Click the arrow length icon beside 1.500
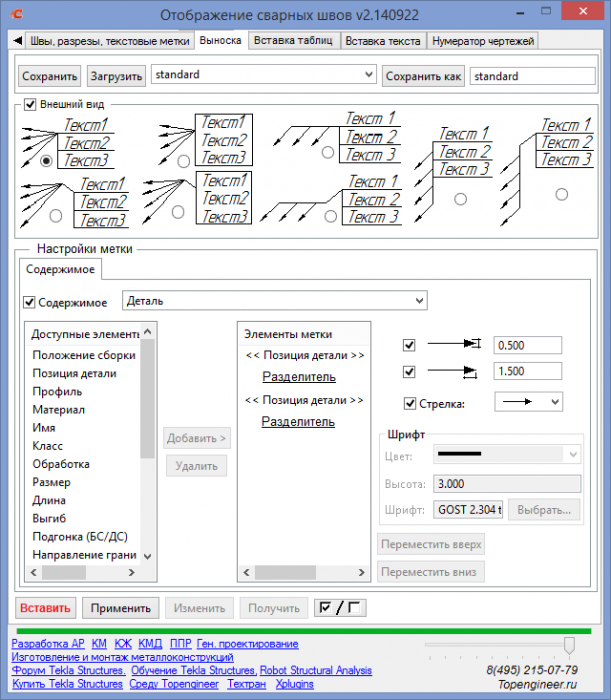Screen dimensions: 611x700 coord(453,371)
